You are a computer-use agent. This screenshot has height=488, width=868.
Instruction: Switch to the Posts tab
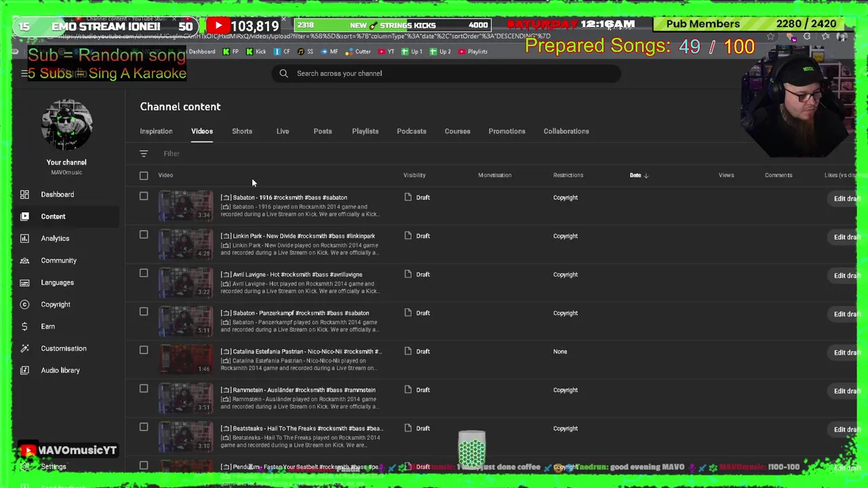323,131
